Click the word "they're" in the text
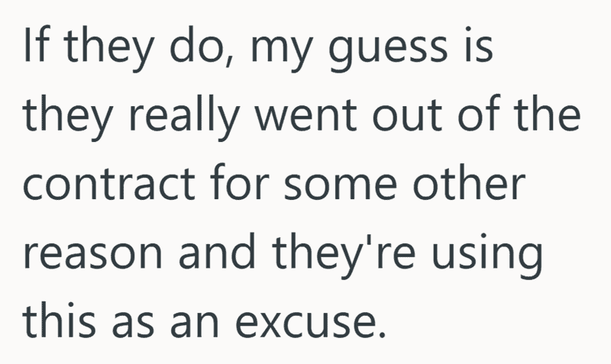Viewport: 611px width, 364px height. (x=344, y=254)
